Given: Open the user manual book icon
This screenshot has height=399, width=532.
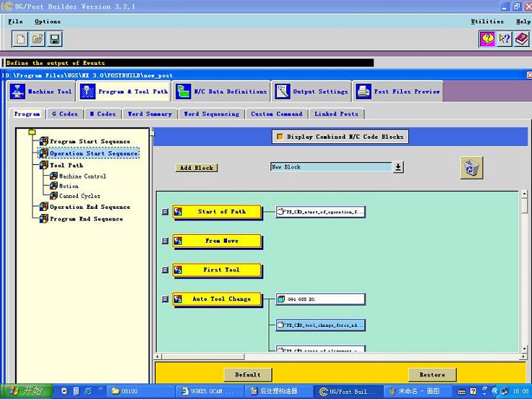Looking at the screenshot, I should pos(521,39).
